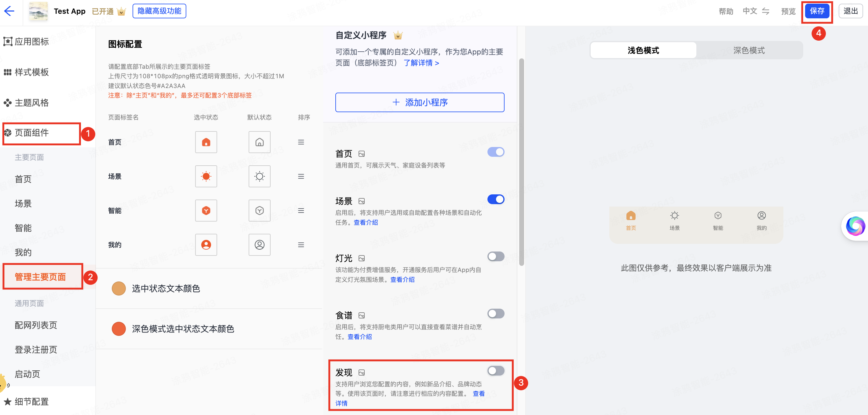This screenshot has height=415, width=868.
Task: Click the page list vertical scrollbar
Action: (x=521, y=162)
